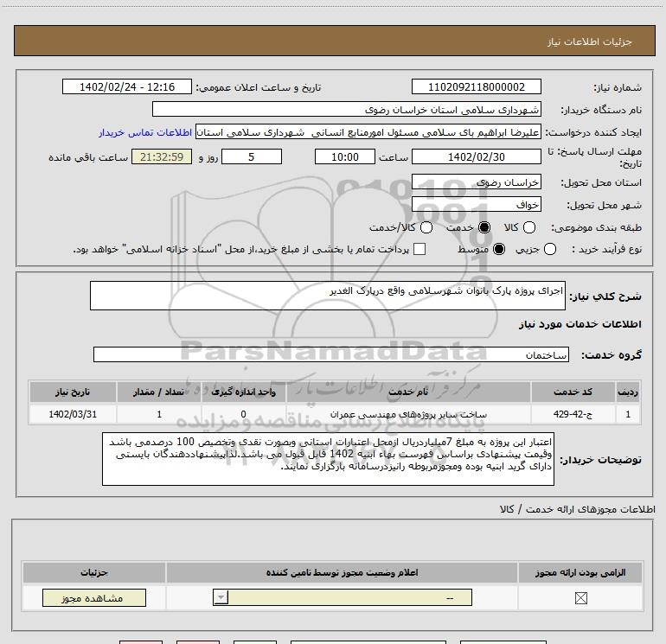Click the تعداد / مقدار column header
The width and height of the screenshot is (666, 644).
[159, 392]
